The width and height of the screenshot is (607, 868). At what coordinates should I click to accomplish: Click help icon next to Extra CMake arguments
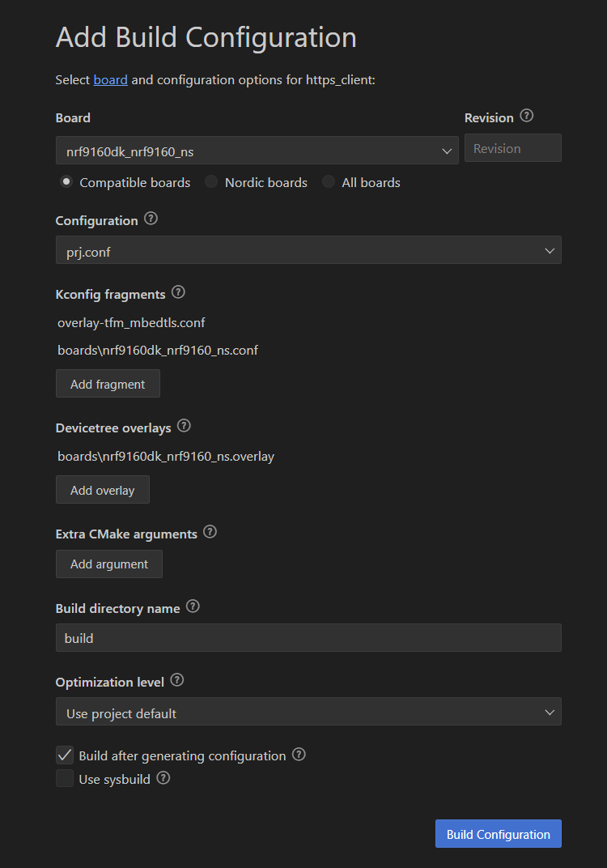click(210, 532)
